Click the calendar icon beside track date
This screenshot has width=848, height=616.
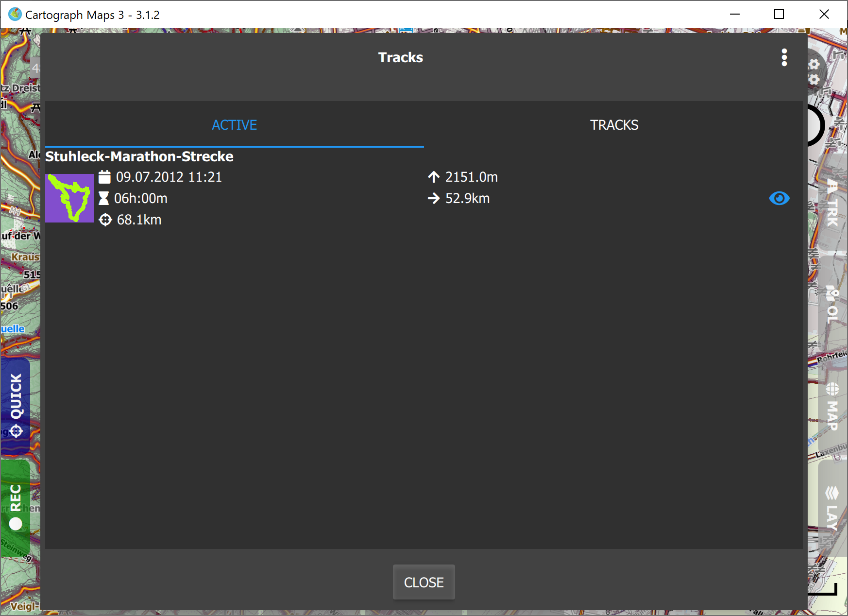[104, 177]
